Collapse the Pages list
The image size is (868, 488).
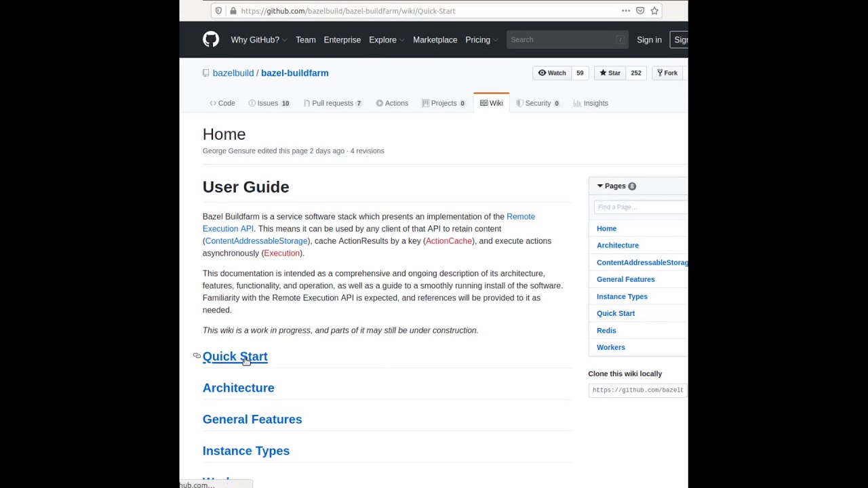(x=616, y=186)
